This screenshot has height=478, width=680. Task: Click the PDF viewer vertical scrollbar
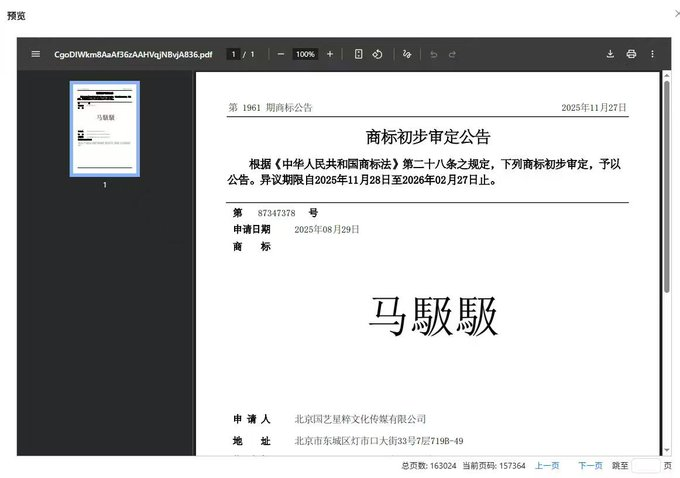tap(667, 187)
